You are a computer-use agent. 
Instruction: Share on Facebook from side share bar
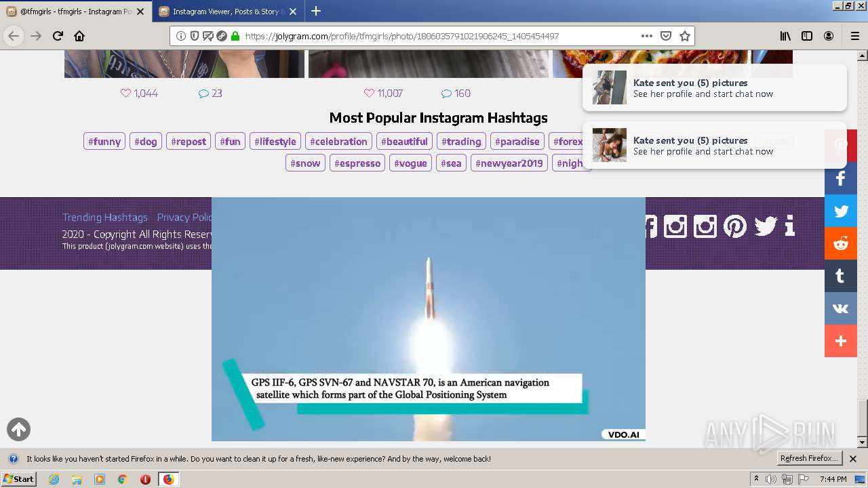click(841, 178)
